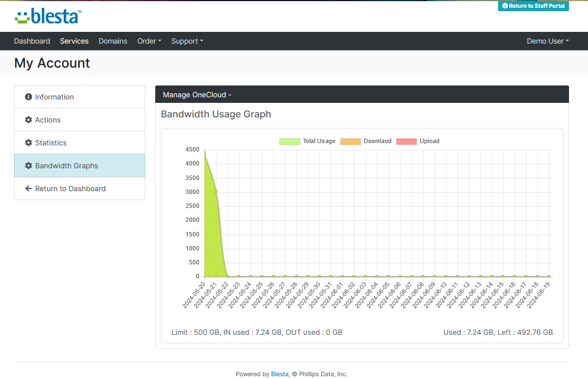Select Information in the sidebar

point(79,97)
